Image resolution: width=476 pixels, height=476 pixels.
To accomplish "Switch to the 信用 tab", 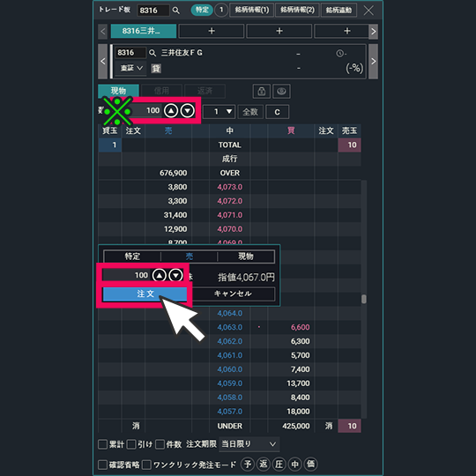I will point(161,91).
